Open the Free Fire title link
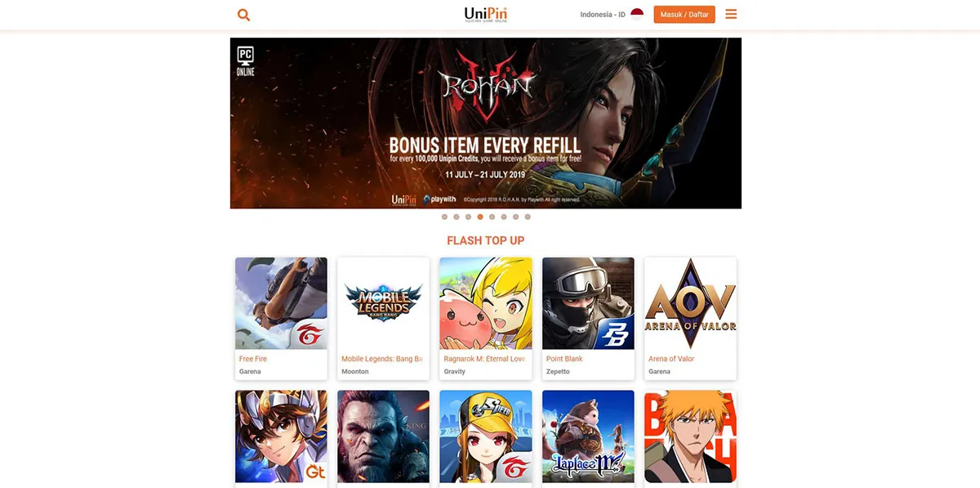 coord(253,359)
